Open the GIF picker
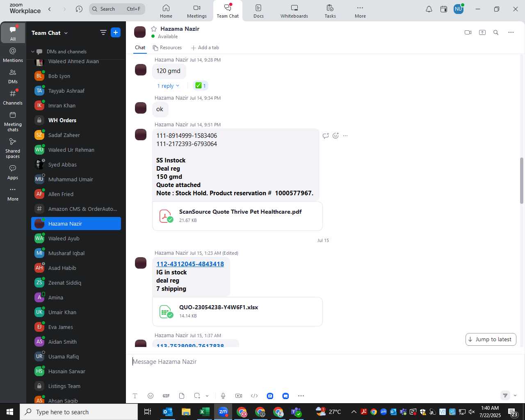The height and width of the screenshot is (420, 525). (x=166, y=396)
